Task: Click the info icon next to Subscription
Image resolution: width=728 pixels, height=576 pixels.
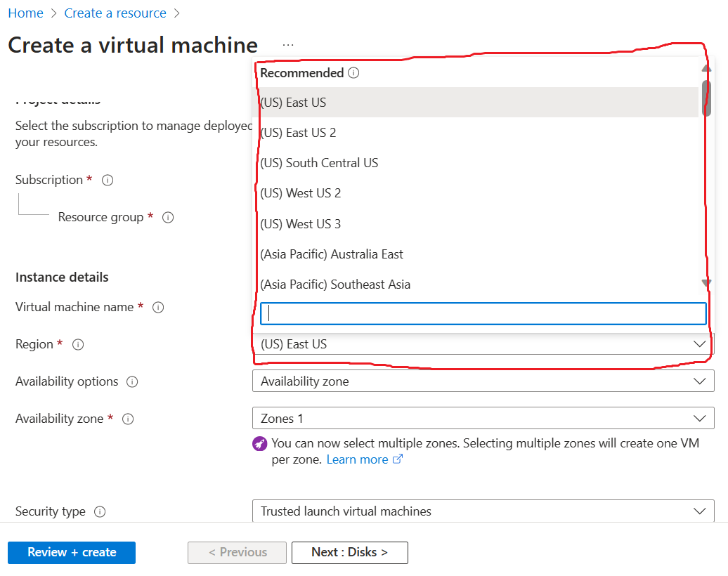Action: click(x=107, y=180)
